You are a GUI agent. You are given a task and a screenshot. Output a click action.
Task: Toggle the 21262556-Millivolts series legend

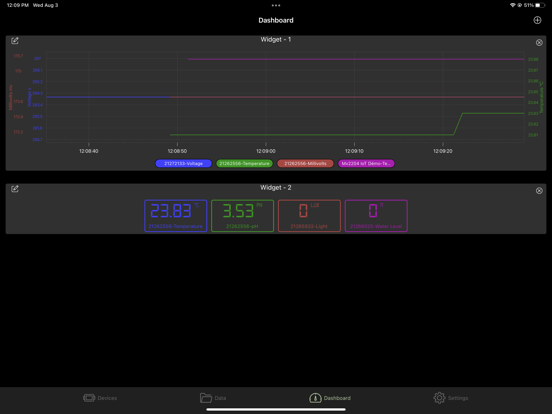[x=305, y=163]
